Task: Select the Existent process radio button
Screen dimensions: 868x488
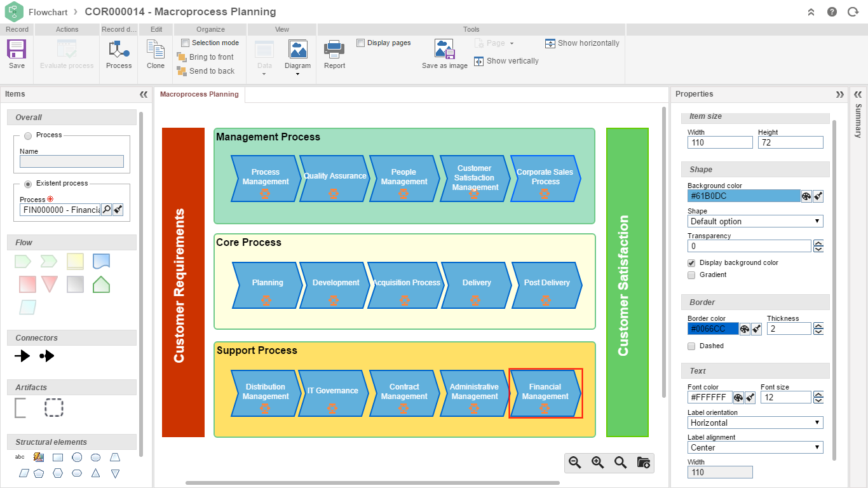Action: pos(28,184)
